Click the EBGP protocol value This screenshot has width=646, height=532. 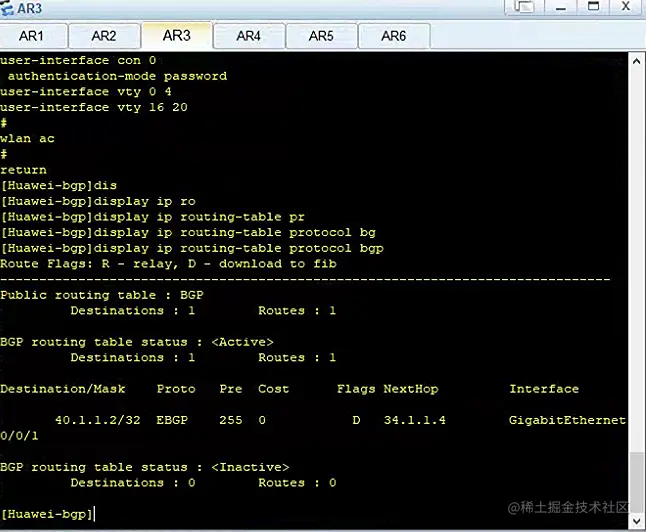pos(172,420)
